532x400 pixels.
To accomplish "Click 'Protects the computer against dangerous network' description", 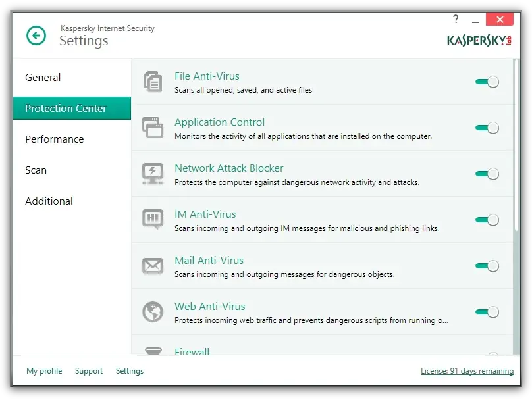I will [x=297, y=182].
